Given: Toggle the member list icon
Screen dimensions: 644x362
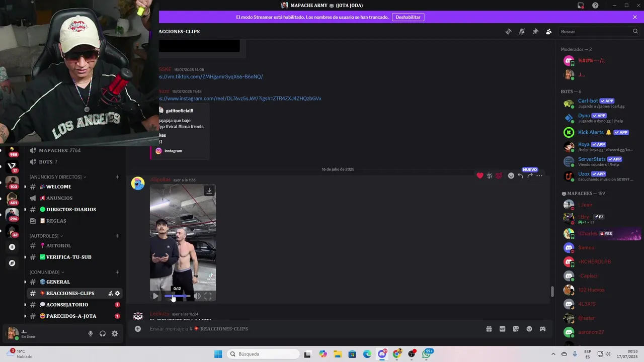Looking at the screenshot, I should click(x=549, y=31).
